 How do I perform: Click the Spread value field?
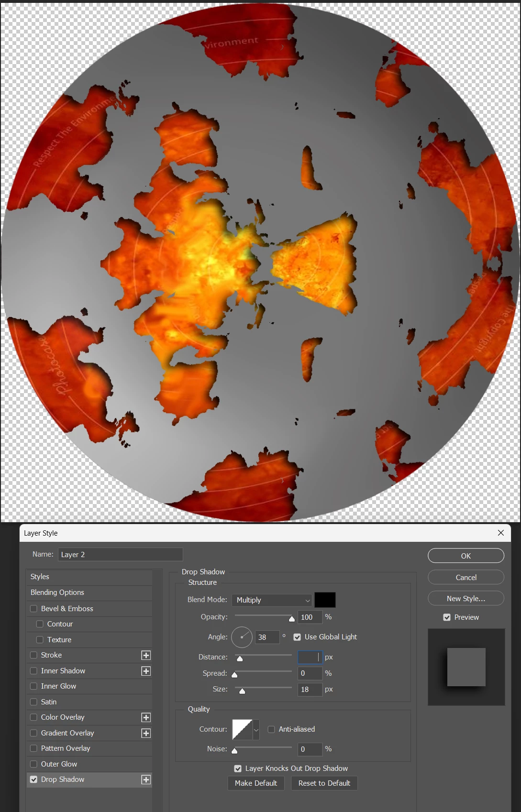(310, 673)
